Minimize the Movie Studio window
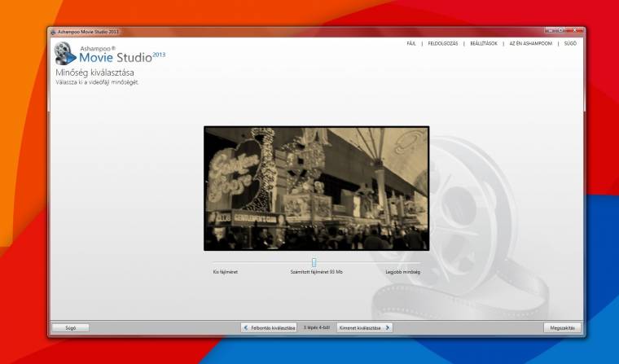This screenshot has height=364, width=619. click(550, 30)
